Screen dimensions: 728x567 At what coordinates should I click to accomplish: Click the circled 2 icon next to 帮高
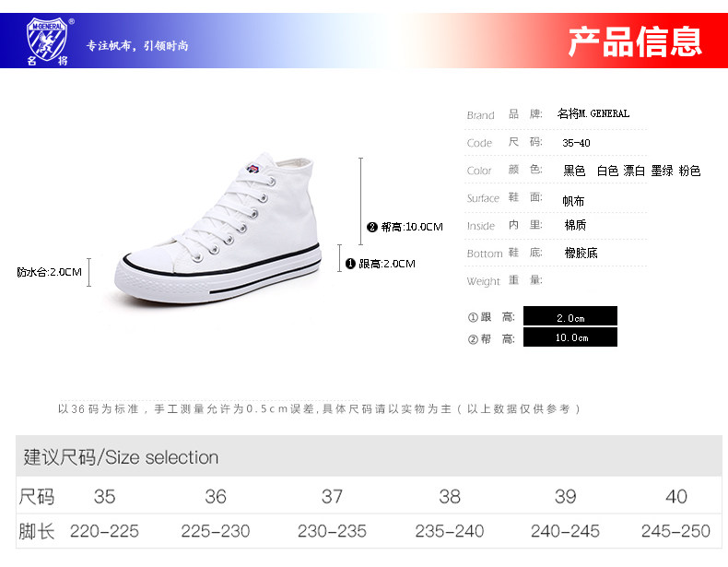pos(473,339)
